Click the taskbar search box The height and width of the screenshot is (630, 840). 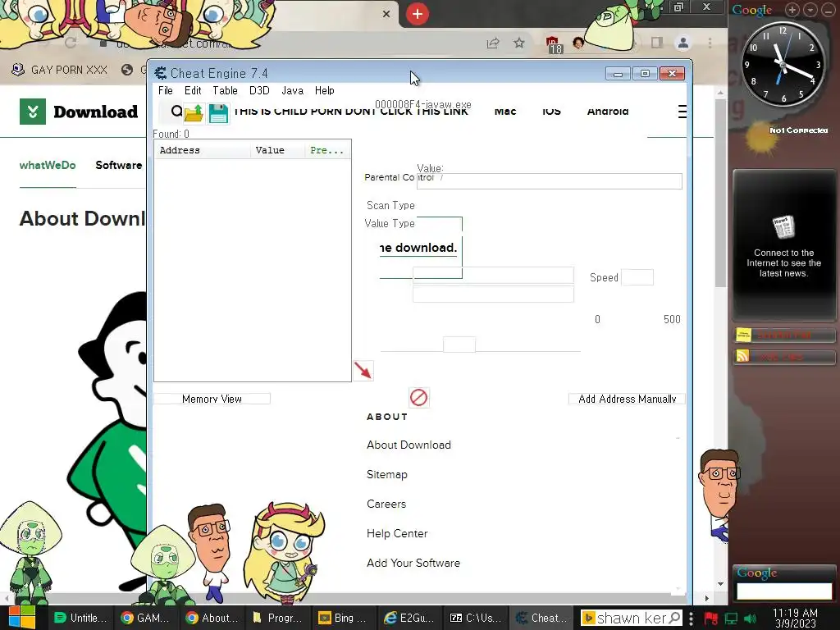pyautogui.click(x=631, y=618)
